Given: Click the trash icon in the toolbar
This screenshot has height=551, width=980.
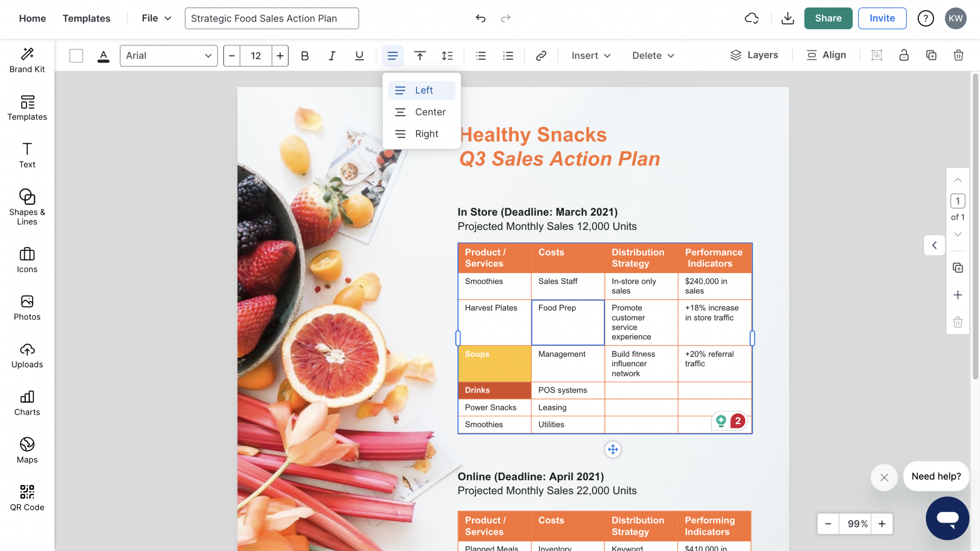Looking at the screenshot, I should click(x=958, y=55).
